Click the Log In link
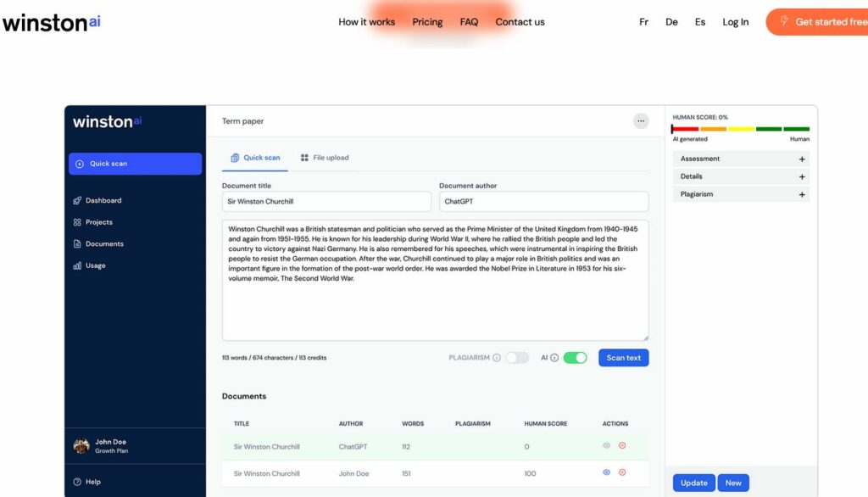Screen dimensions: 868x497 (x=735, y=22)
